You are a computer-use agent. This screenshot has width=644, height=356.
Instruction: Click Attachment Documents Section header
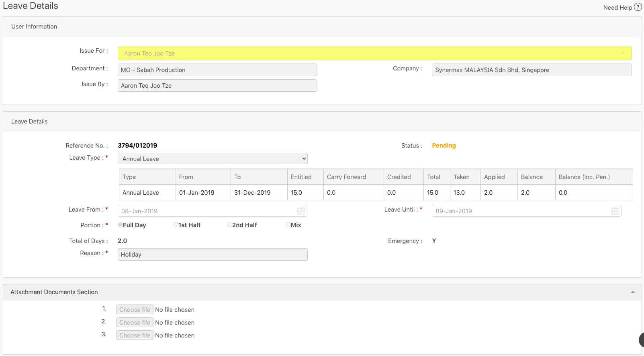click(x=322, y=292)
